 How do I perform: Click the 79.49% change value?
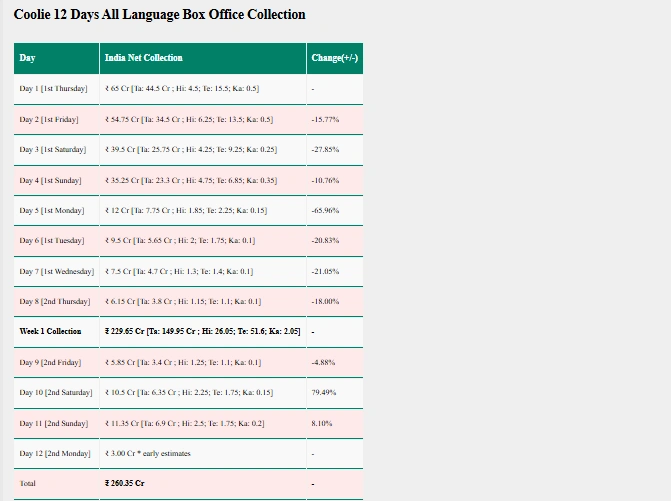click(324, 393)
